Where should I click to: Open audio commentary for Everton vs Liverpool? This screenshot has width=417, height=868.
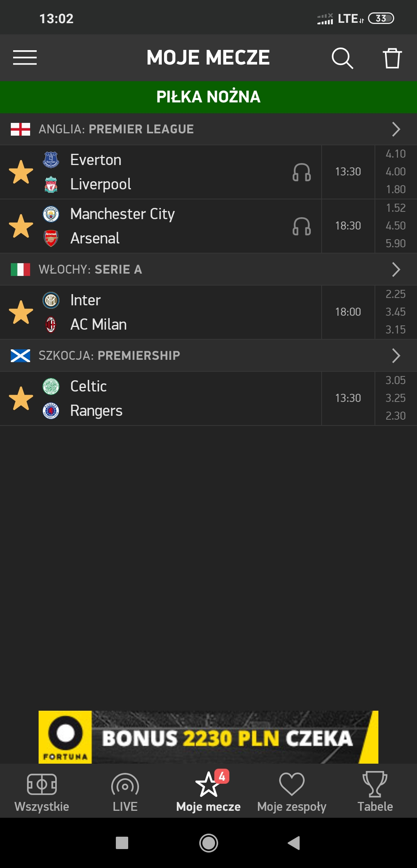[x=302, y=172]
